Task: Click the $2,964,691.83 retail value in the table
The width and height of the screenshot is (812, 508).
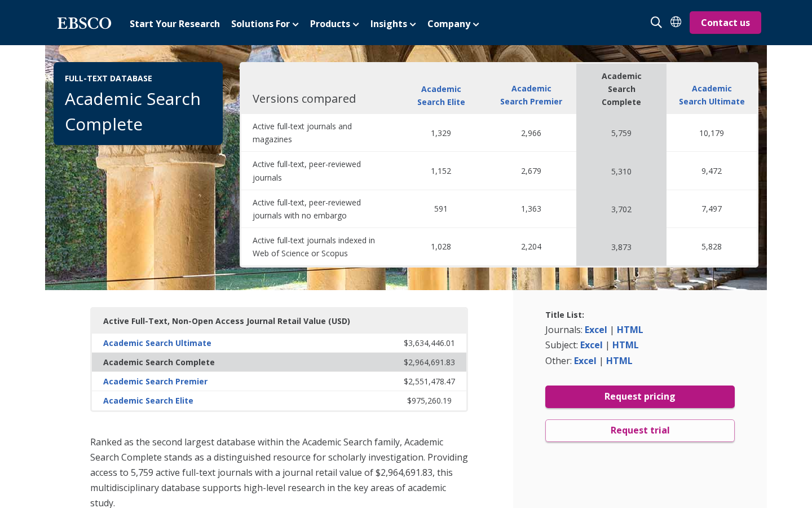Action: click(x=429, y=362)
